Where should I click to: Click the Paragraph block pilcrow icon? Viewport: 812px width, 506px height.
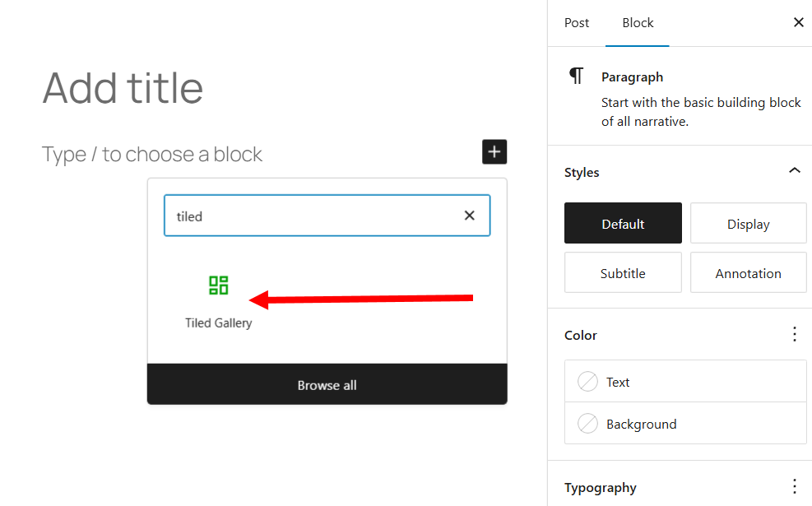577,77
